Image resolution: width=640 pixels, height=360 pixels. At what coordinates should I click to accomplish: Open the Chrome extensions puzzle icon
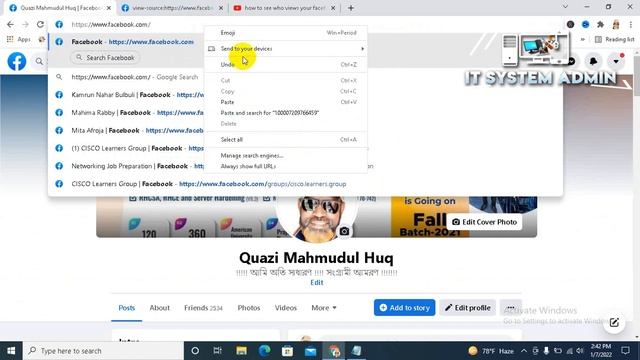pyautogui.click(x=600, y=24)
